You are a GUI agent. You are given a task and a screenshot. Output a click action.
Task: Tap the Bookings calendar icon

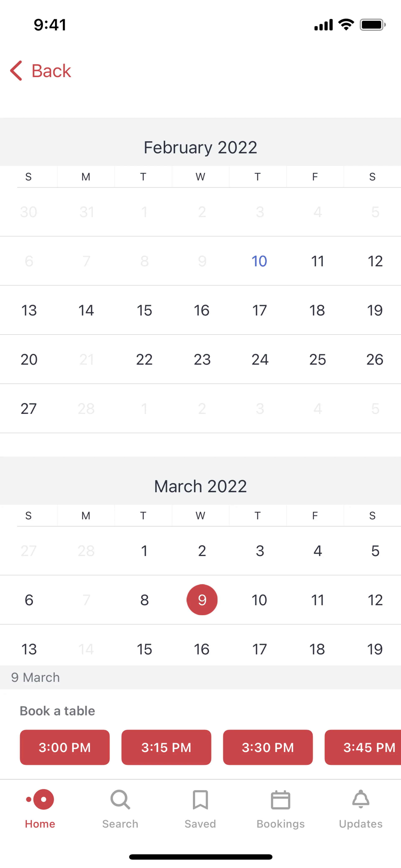280,799
